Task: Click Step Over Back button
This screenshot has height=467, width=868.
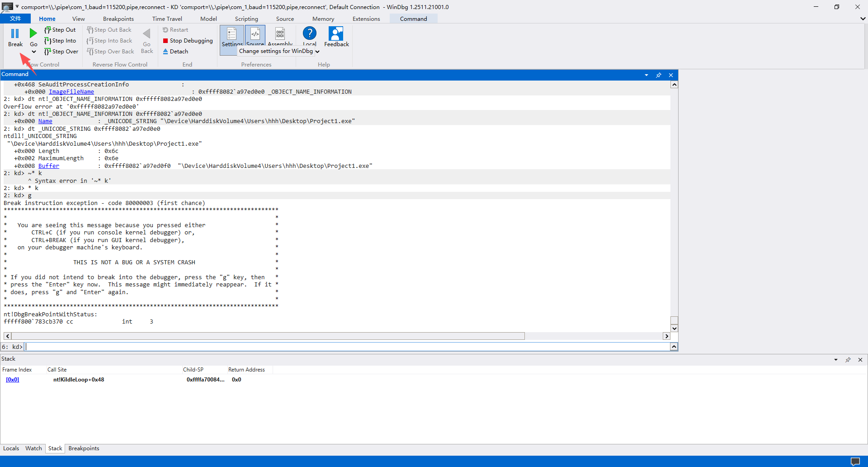Action: (x=110, y=52)
